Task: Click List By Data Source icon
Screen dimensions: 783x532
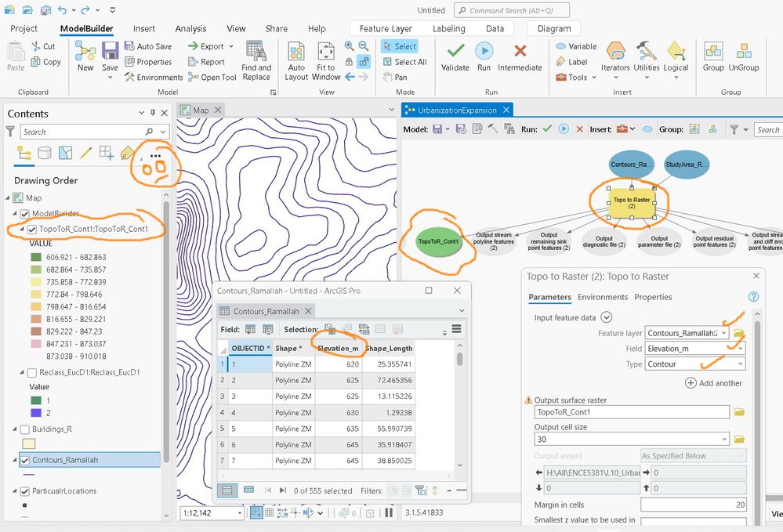Action: [x=45, y=153]
